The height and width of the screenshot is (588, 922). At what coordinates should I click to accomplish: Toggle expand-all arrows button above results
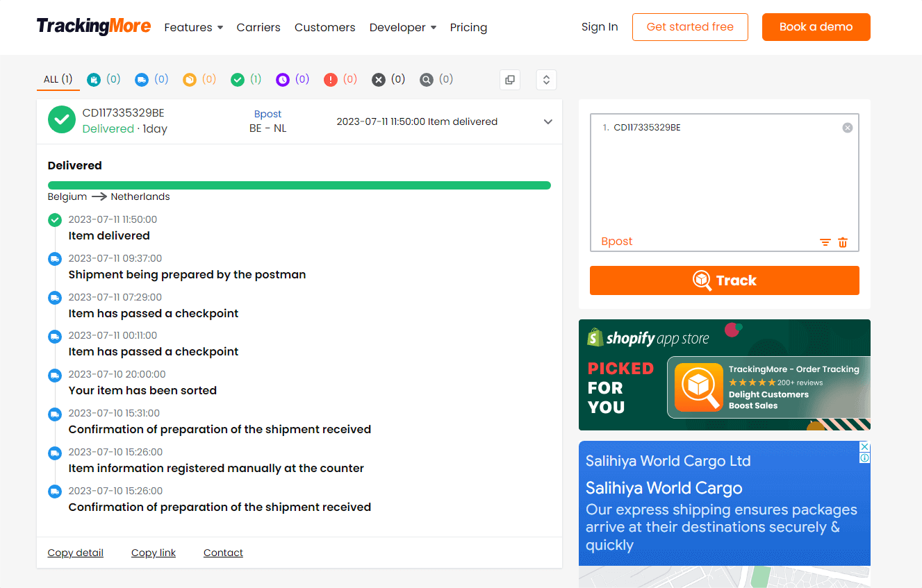tap(546, 80)
